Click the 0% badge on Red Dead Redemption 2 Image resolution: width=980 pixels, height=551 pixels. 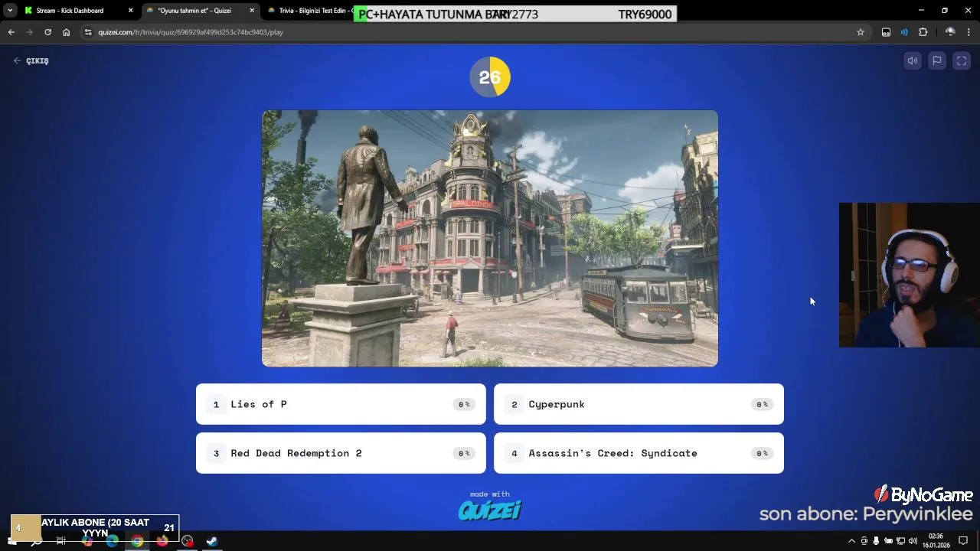coord(464,453)
